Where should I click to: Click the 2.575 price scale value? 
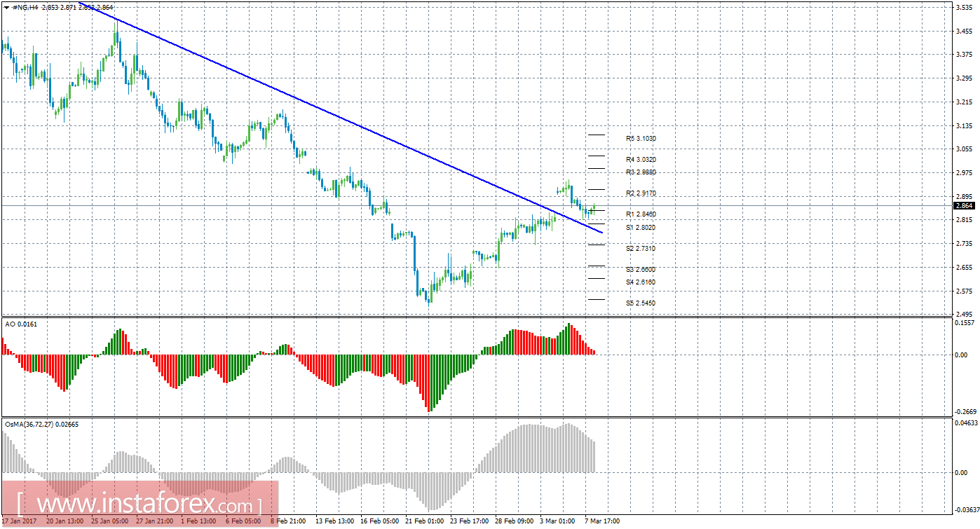click(x=964, y=291)
